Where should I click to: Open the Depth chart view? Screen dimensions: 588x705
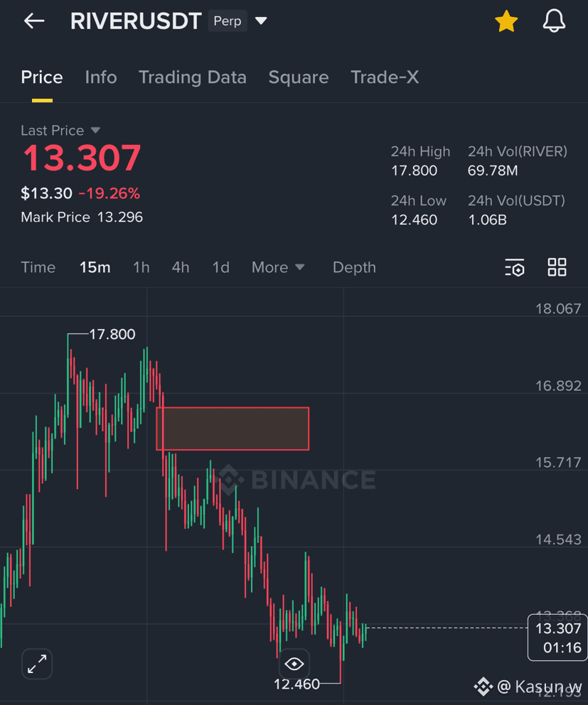354,267
